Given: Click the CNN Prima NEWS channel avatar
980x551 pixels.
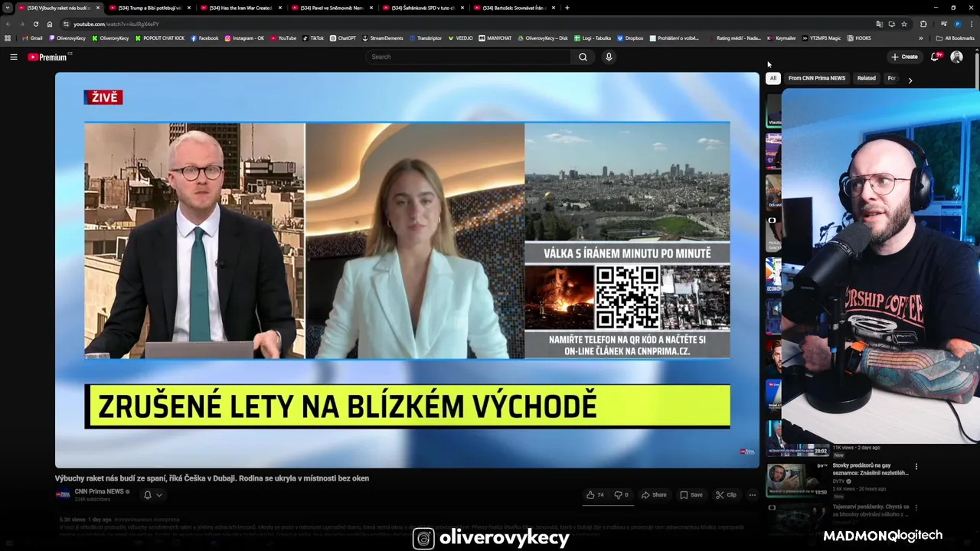Looking at the screenshot, I should (x=63, y=494).
